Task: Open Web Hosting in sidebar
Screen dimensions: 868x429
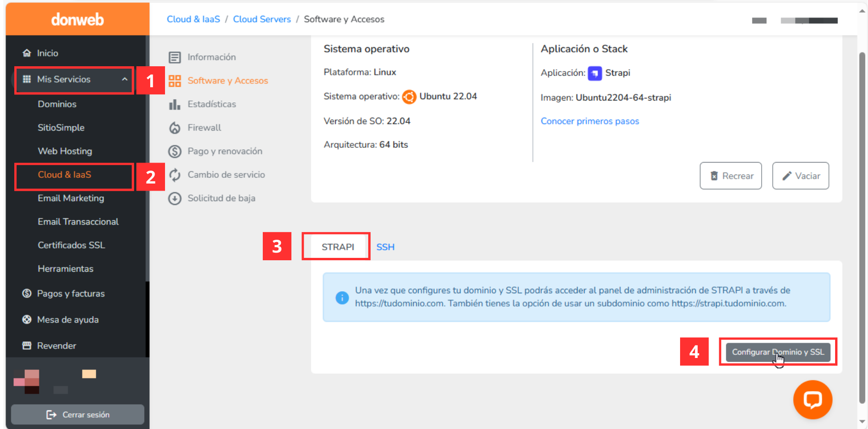Action: [x=65, y=151]
